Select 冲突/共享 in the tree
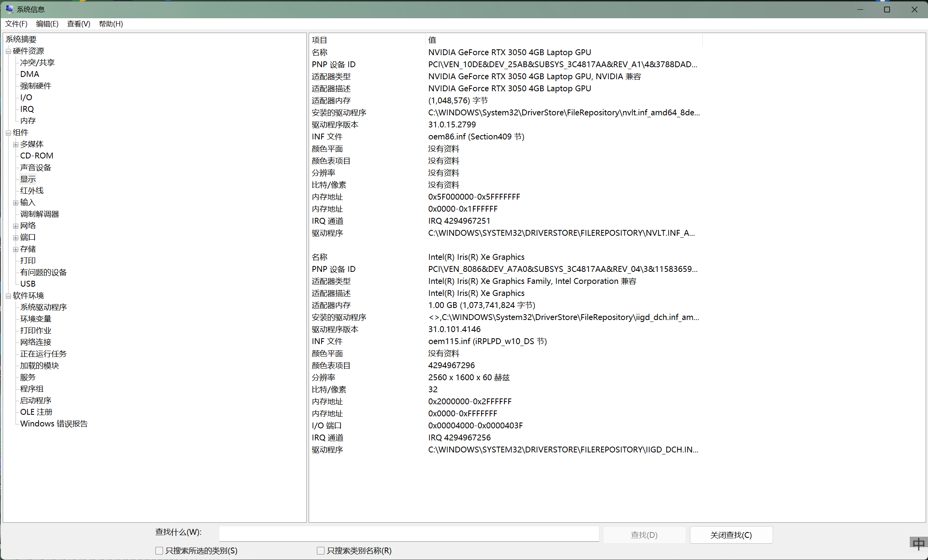The height and width of the screenshot is (560, 928). [x=37, y=63]
